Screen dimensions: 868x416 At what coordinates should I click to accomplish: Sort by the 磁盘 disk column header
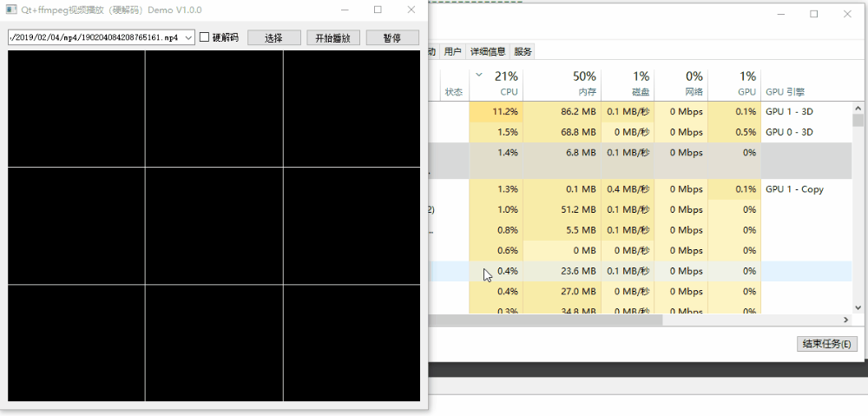628,84
